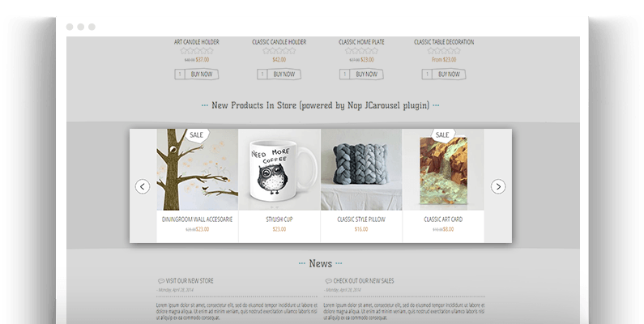This screenshot has width=644, height=324.
Task: Click the carousel next arrow
Action: [498, 186]
